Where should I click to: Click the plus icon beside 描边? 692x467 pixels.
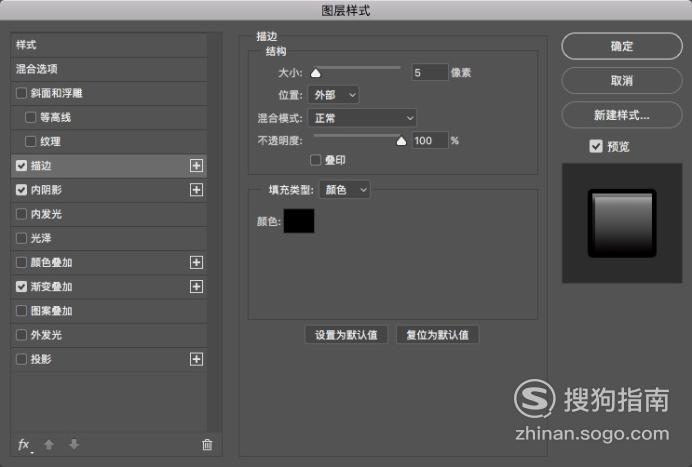[x=196, y=166]
